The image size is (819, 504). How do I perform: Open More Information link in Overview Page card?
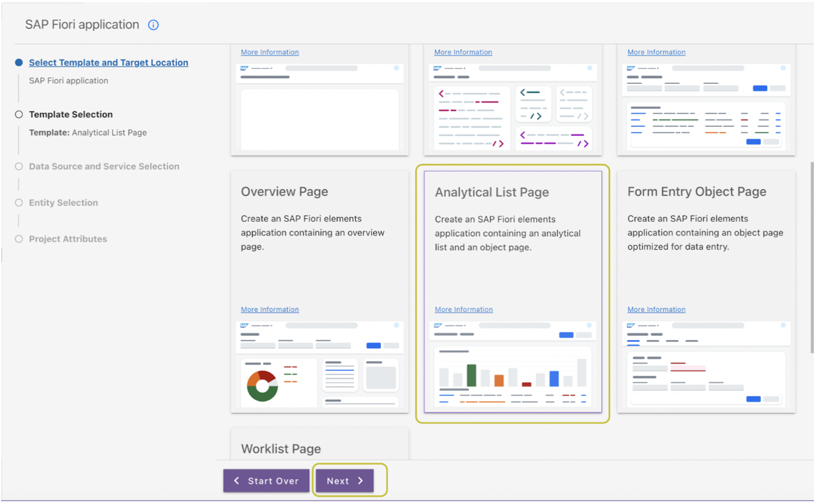pyautogui.click(x=270, y=310)
